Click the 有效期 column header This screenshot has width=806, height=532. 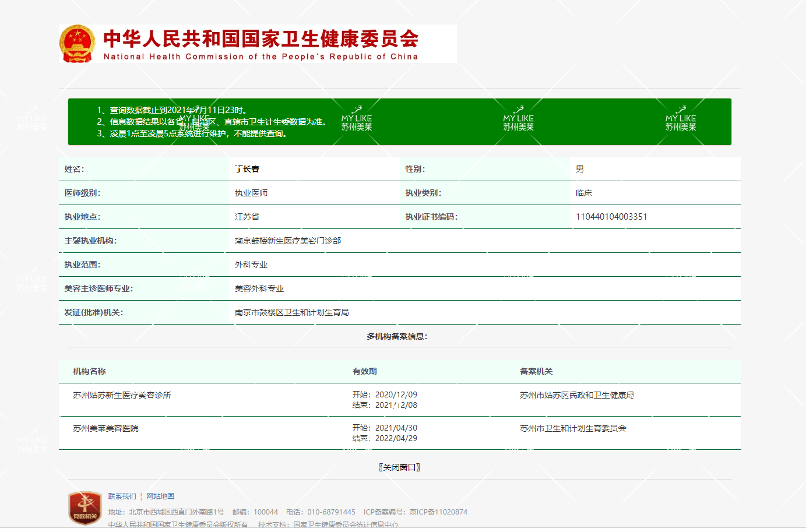pos(364,371)
